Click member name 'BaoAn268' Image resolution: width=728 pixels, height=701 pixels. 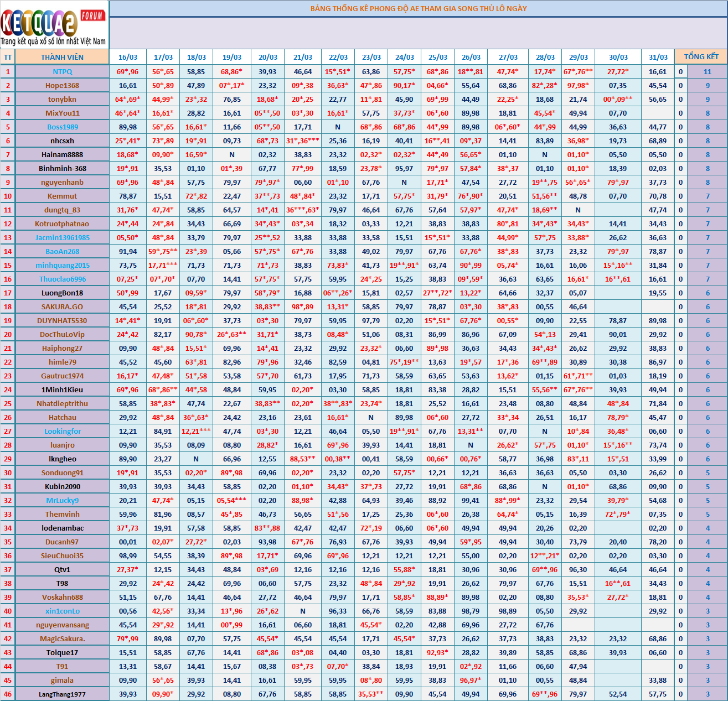(x=62, y=251)
